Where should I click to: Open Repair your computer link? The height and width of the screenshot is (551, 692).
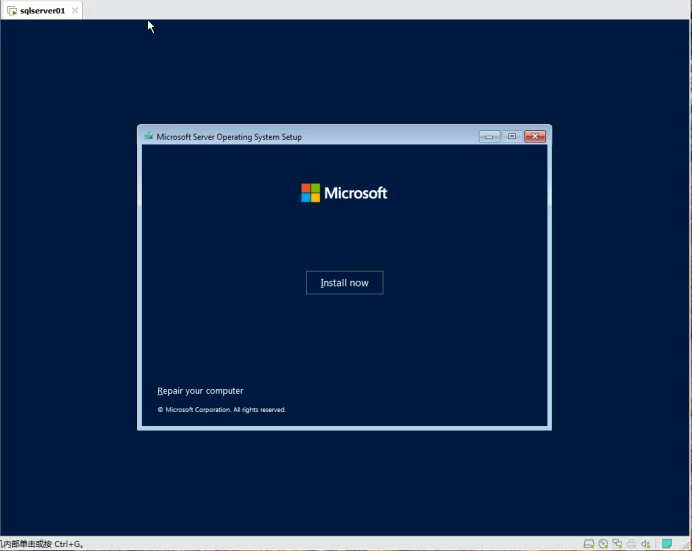[200, 391]
